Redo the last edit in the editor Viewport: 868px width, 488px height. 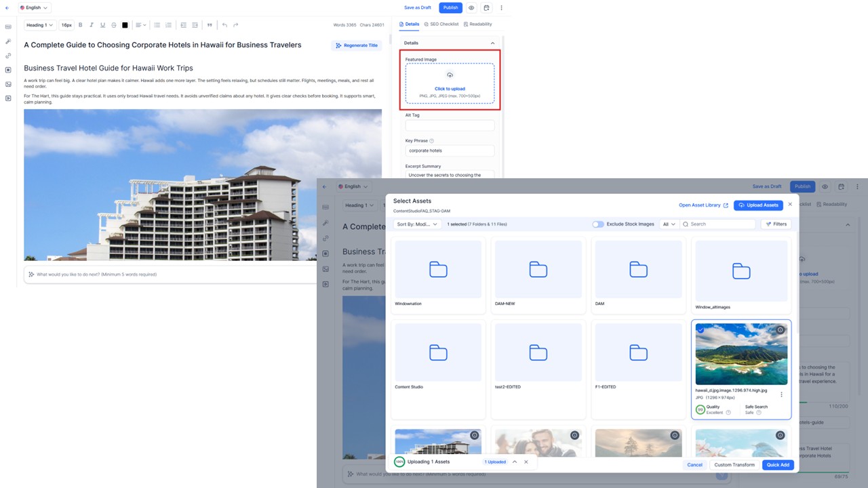point(235,25)
